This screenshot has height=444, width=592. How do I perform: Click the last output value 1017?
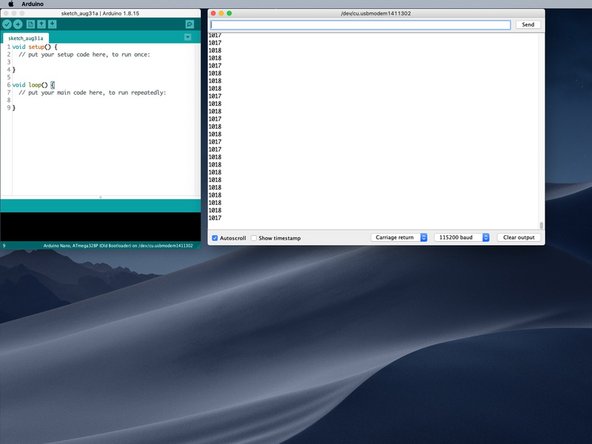(x=215, y=218)
